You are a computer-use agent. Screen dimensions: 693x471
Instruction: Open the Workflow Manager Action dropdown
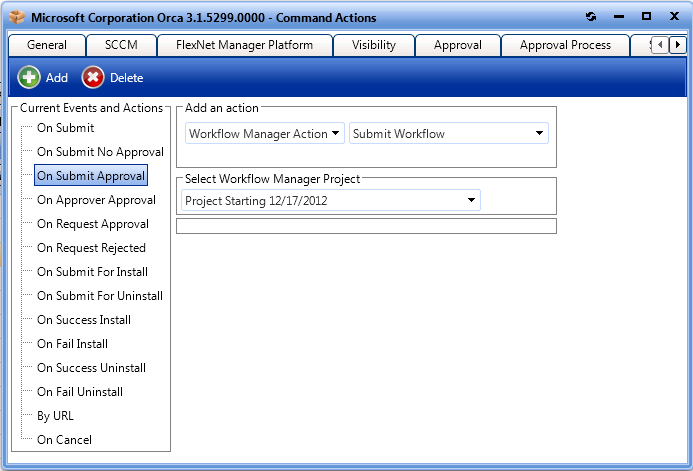(265, 133)
